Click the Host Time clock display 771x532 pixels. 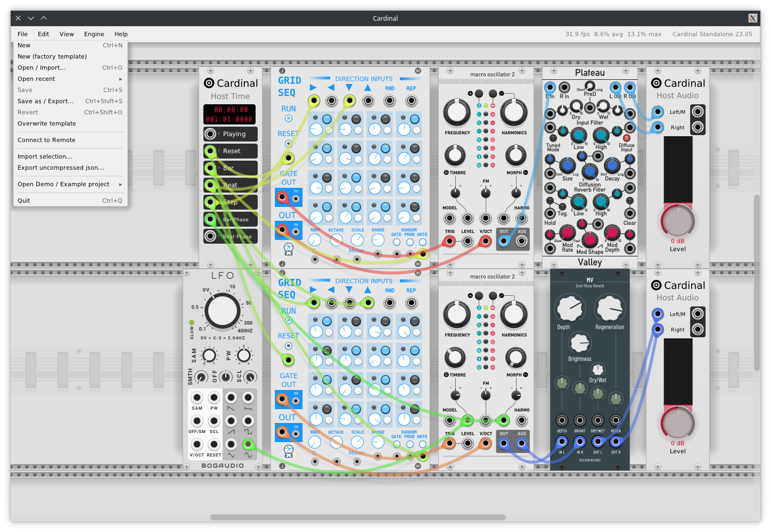229,114
